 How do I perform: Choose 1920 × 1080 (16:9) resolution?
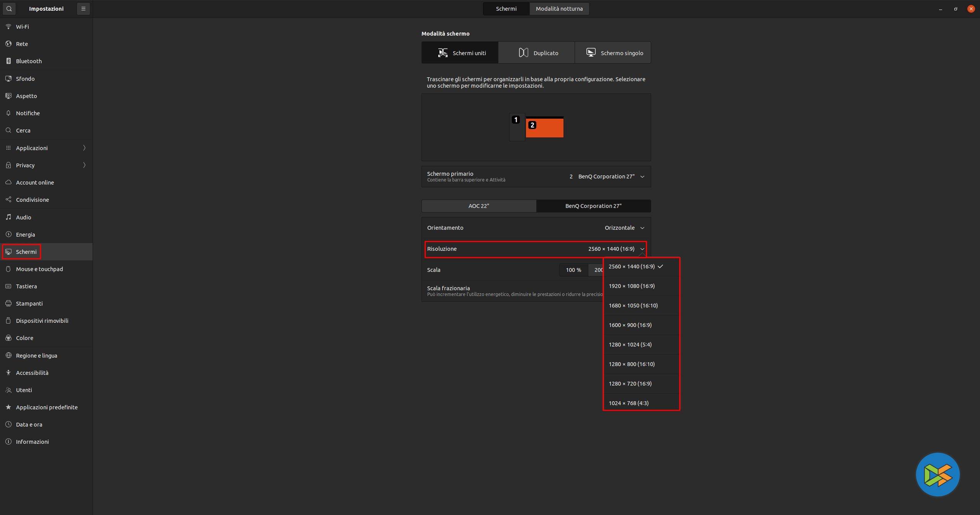click(632, 286)
